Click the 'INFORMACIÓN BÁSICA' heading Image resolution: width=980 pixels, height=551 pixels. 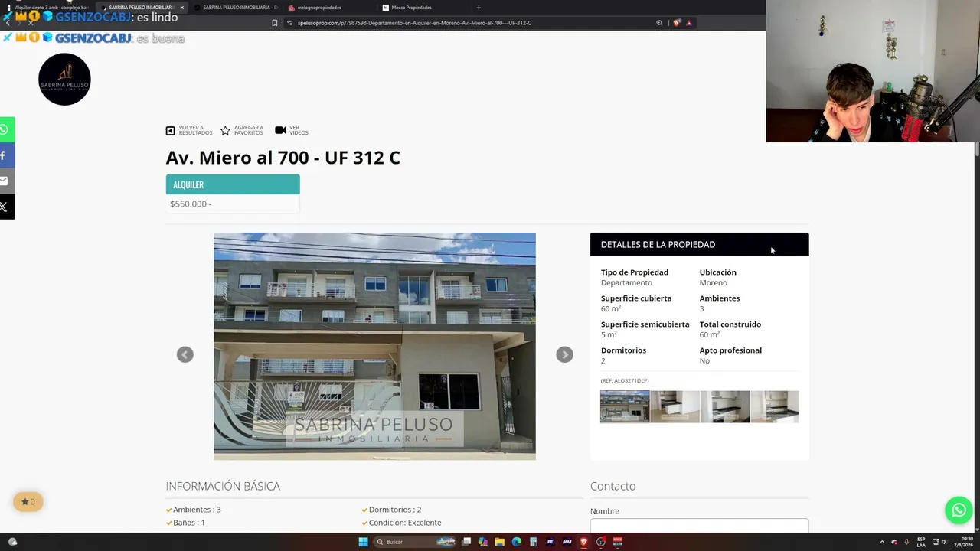(223, 486)
